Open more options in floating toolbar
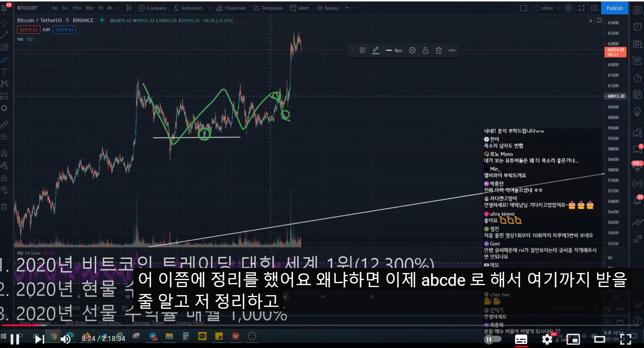Viewport: 644px width, 348px height. click(x=452, y=50)
